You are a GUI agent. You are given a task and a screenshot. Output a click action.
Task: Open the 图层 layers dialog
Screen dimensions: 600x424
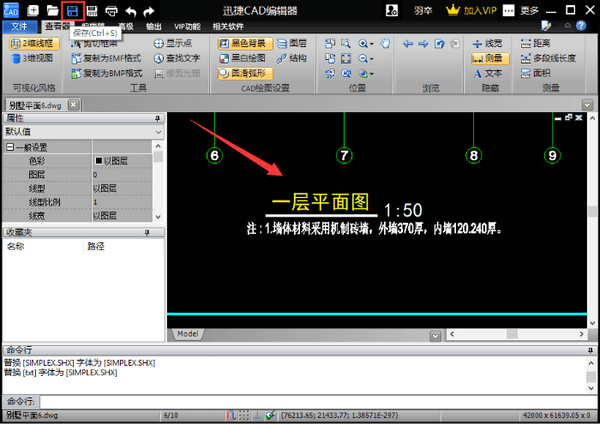pos(292,43)
